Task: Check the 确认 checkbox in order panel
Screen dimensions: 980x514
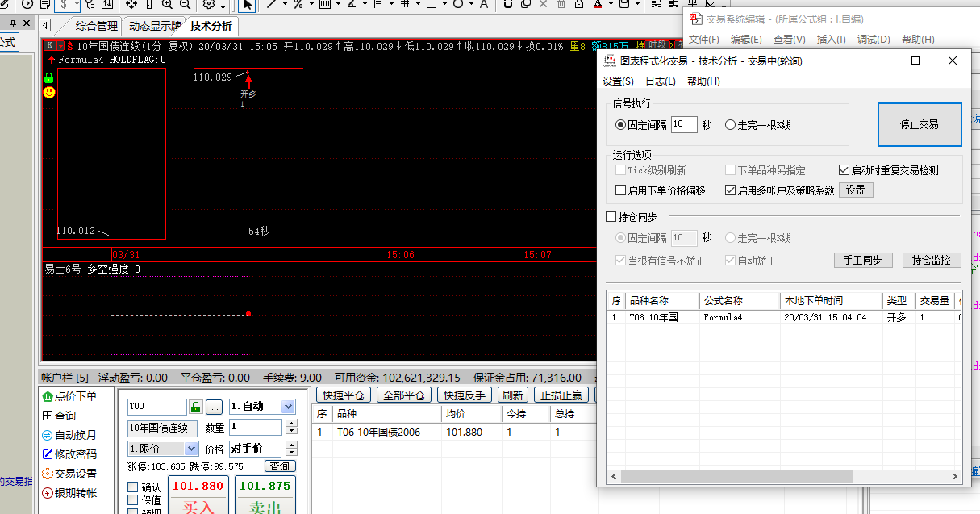Action: (x=132, y=487)
